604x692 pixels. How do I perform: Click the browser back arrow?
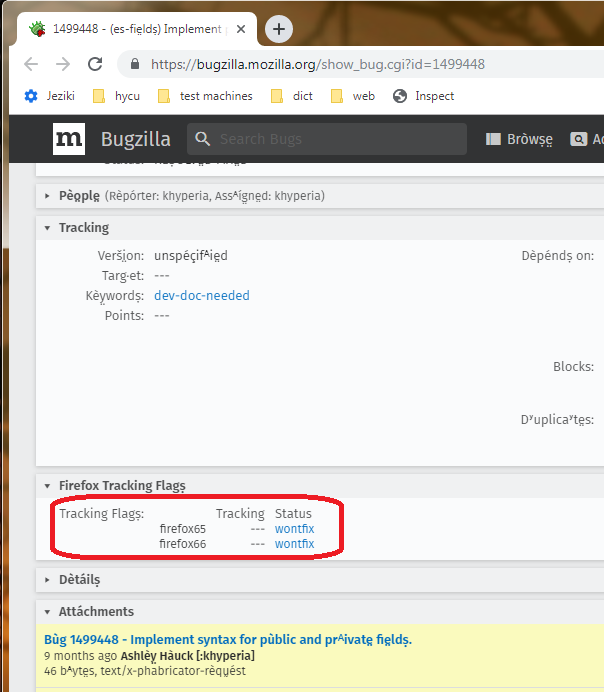(31, 64)
